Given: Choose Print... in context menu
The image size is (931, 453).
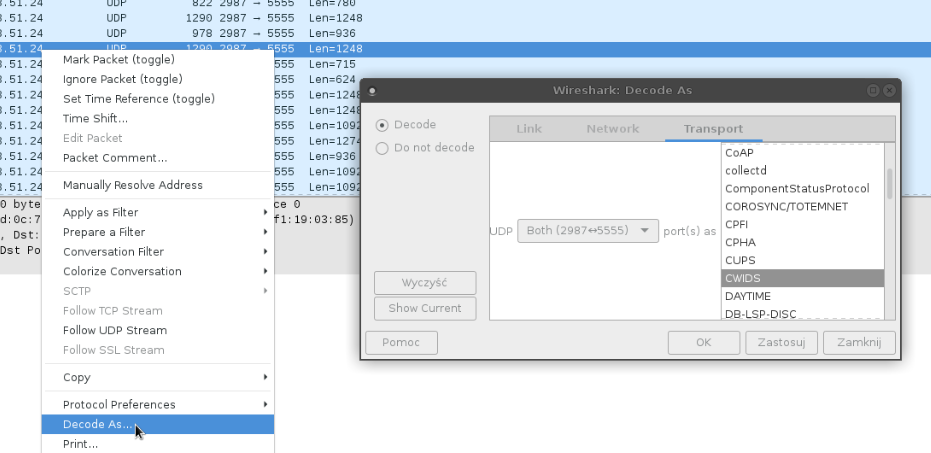Looking at the screenshot, I should pyautogui.click(x=157, y=444).
